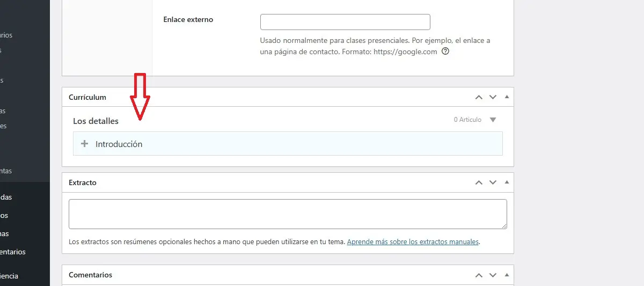Move Comentarios panel down

[493, 275]
